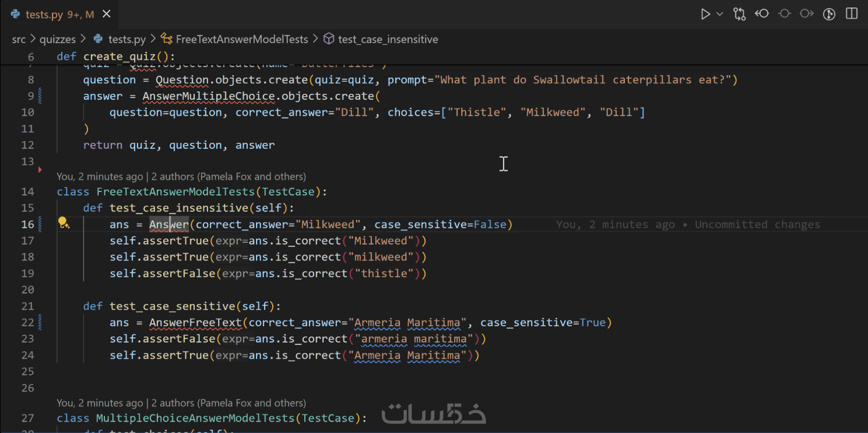Click the red deleted-lines arrow below line 13
The image size is (868, 433).
[40, 170]
